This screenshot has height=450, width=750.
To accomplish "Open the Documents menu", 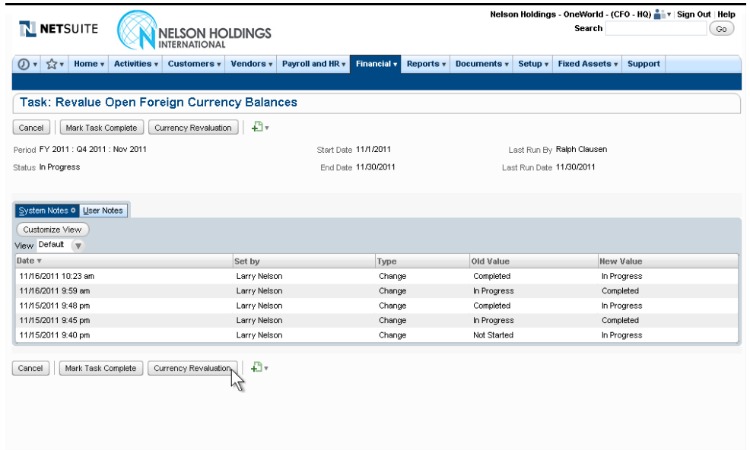I will coord(481,64).
